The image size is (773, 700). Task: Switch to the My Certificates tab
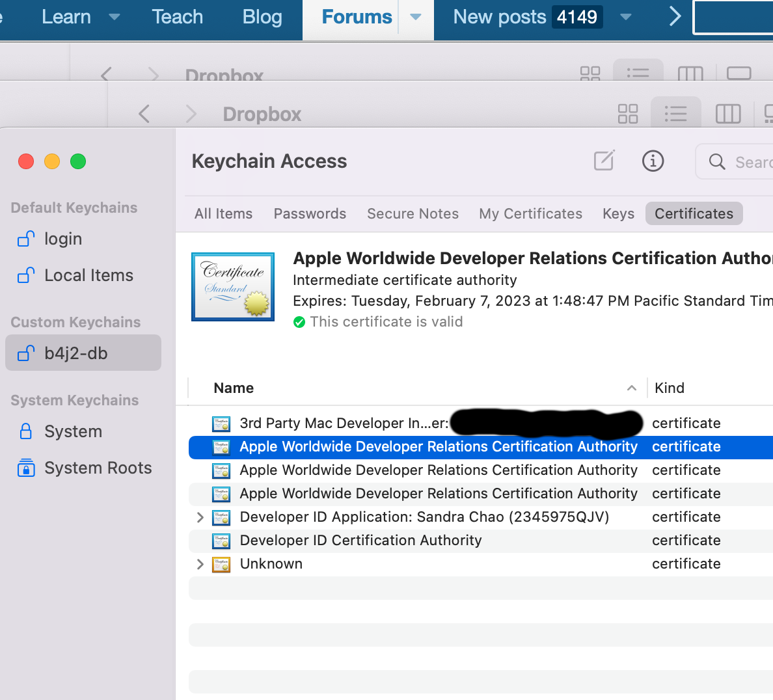pos(530,213)
